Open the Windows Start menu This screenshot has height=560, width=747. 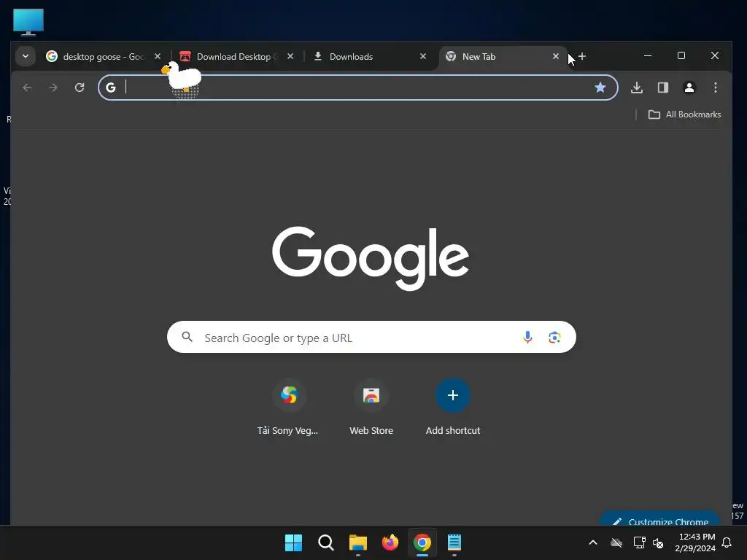pos(293,542)
